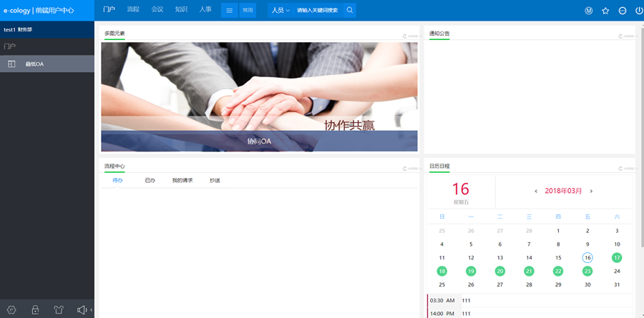Click the power logout icon
Screen dimensions: 644x318
(639, 11)
